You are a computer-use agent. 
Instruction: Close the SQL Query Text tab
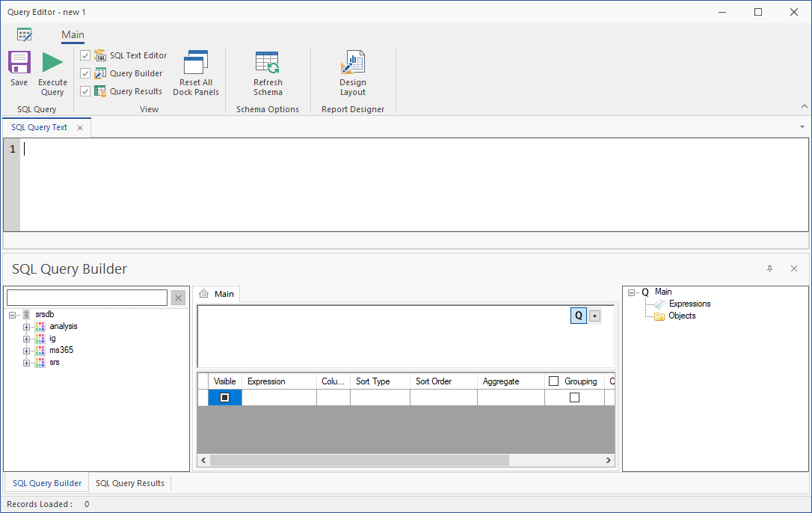click(80, 128)
